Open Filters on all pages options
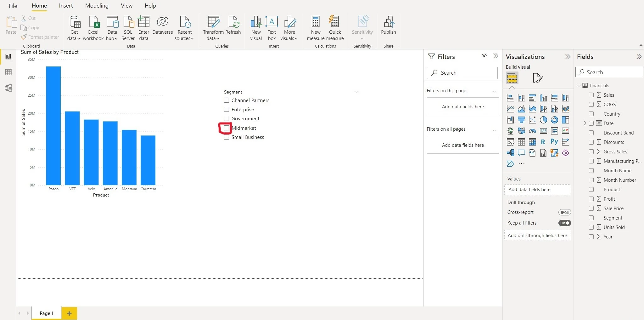This screenshot has height=320, width=644. tap(495, 130)
